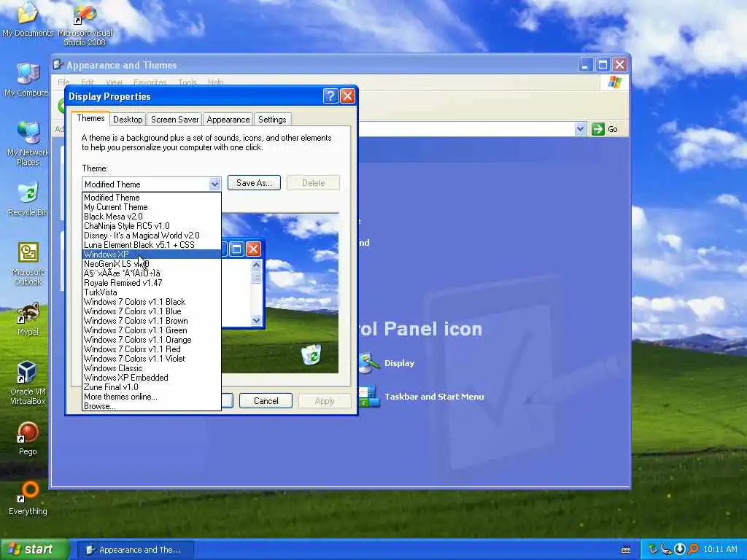This screenshot has height=560, width=747.
Task: Select Windows 7 Colors v1.1 Red
Action: tap(152, 349)
